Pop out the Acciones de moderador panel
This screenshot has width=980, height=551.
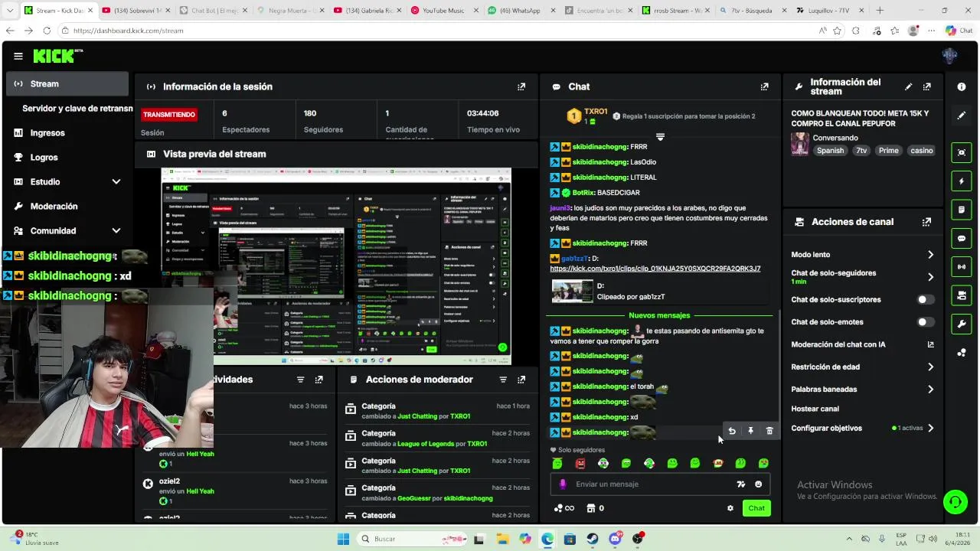point(521,380)
